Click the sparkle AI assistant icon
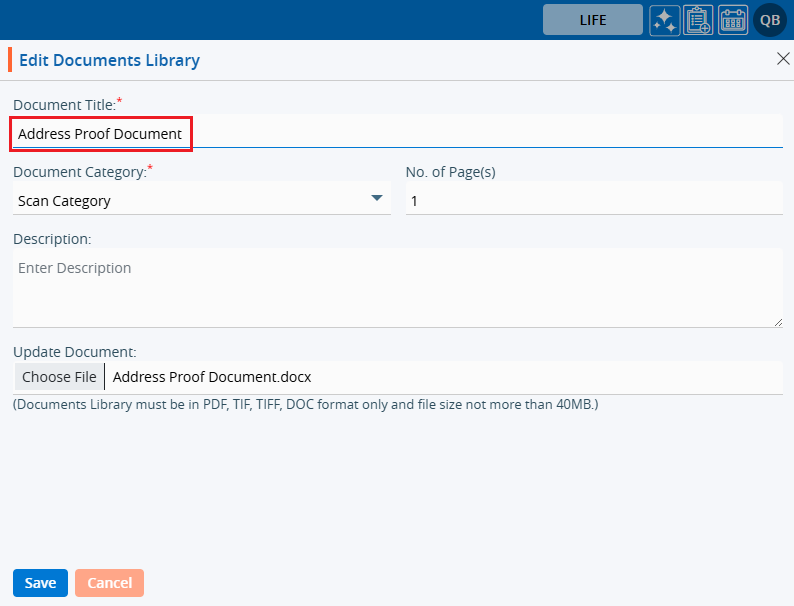The height and width of the screenshot is (606, 794). [x=664, y=20]
